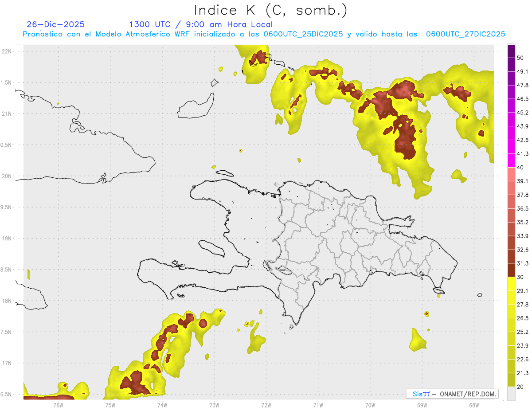Click the "26.5" color scale value
Viewport: 532px width, 411px height.
(523, 318)
